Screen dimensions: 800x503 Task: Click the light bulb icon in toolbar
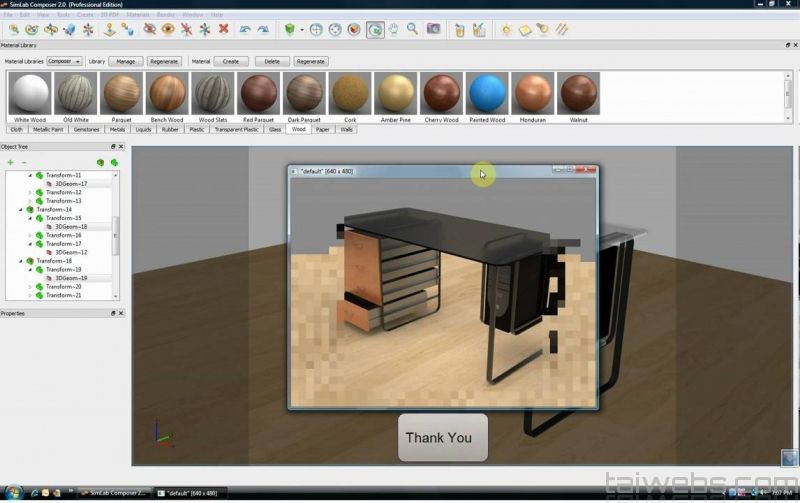click(506, 30)
